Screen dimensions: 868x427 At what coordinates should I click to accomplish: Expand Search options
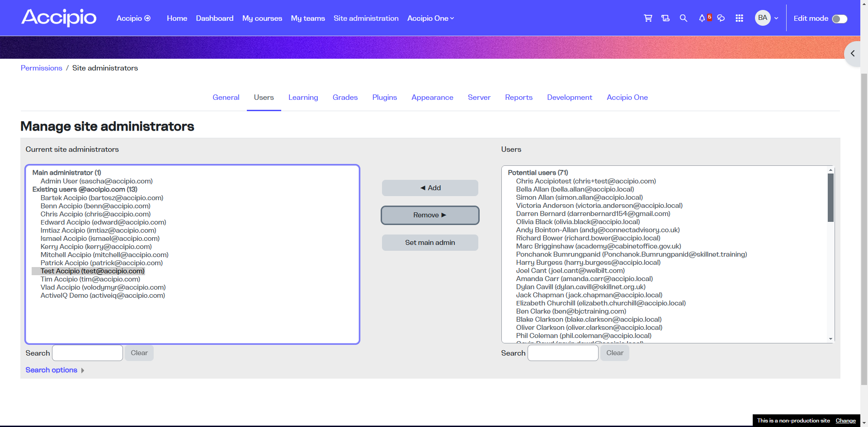[55, 370]
